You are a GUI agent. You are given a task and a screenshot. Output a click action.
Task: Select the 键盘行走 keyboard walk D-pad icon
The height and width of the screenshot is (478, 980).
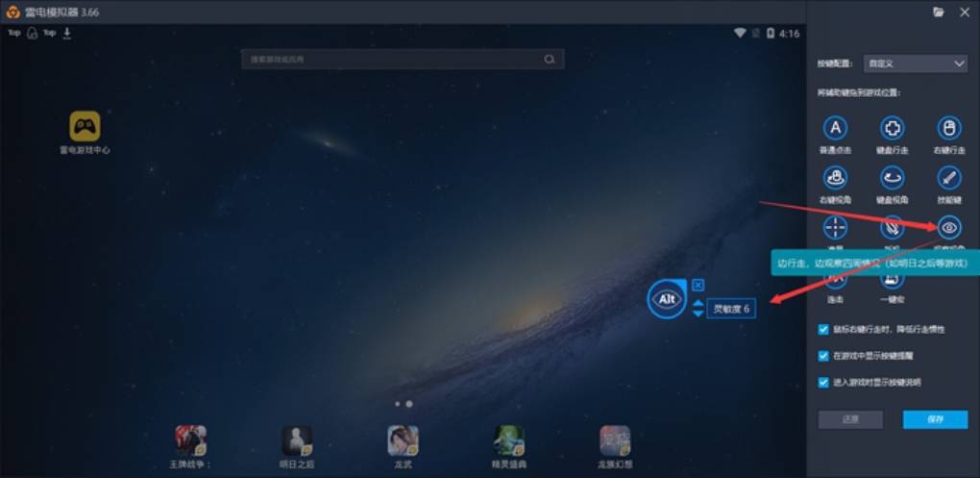coord(893,129)
